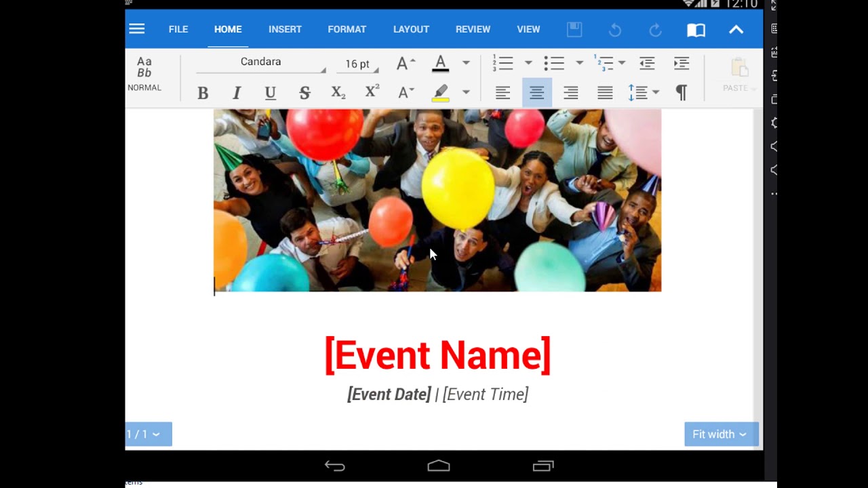Align text left
The height and width of the screenshot is (488, 868).
pos(502,93)
